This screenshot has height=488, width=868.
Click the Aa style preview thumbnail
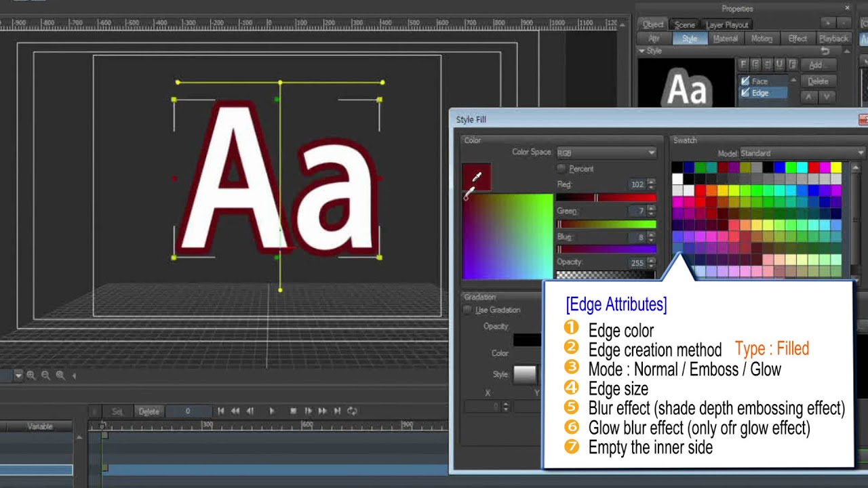point(687,81)
